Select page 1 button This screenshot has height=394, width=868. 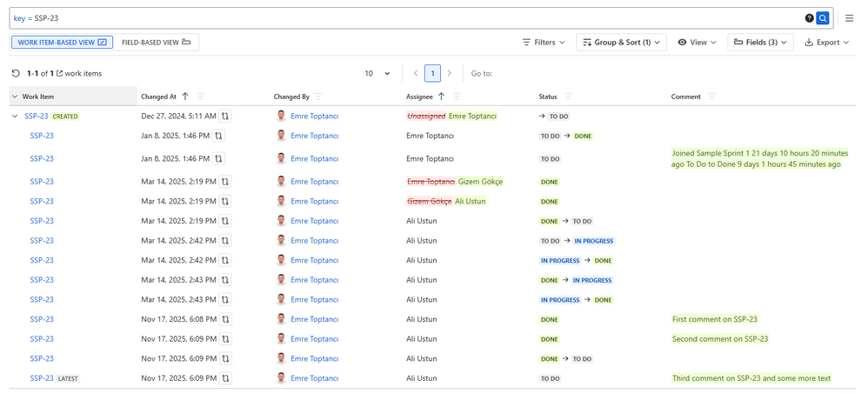pyautogui.click(x=433, y=73)
